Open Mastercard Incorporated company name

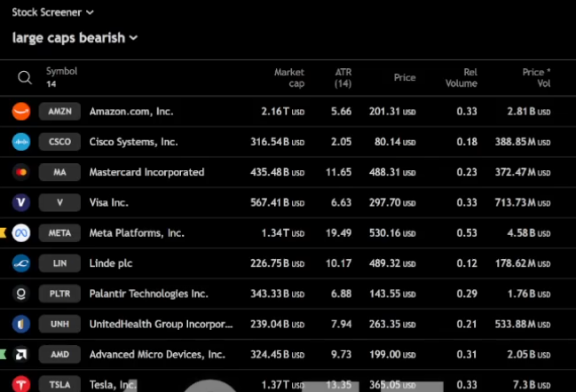146,172
